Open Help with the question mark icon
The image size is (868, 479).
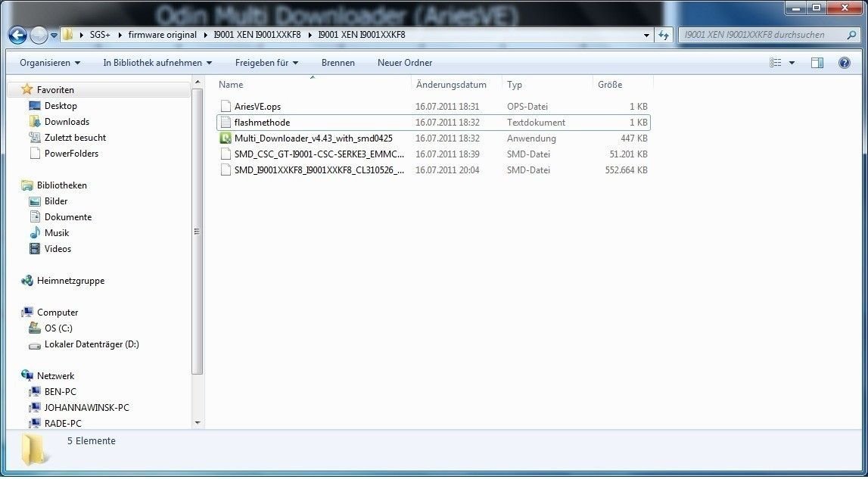pos(845,63)
